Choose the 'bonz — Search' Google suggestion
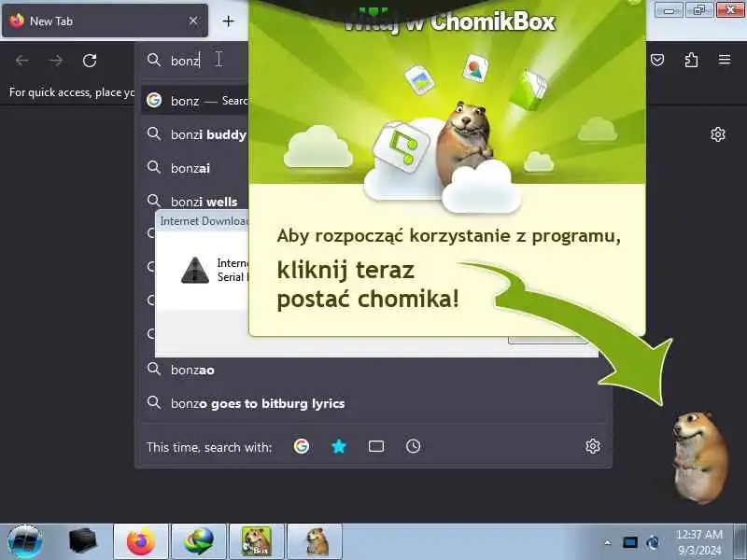Screen dimensions: 747x560 click(x=195, y=101)
